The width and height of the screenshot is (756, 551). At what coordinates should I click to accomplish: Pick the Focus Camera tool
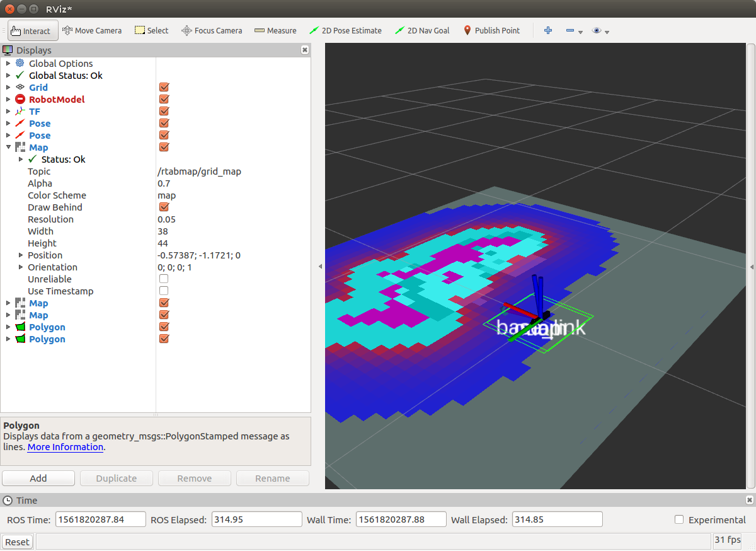(212, 30)
